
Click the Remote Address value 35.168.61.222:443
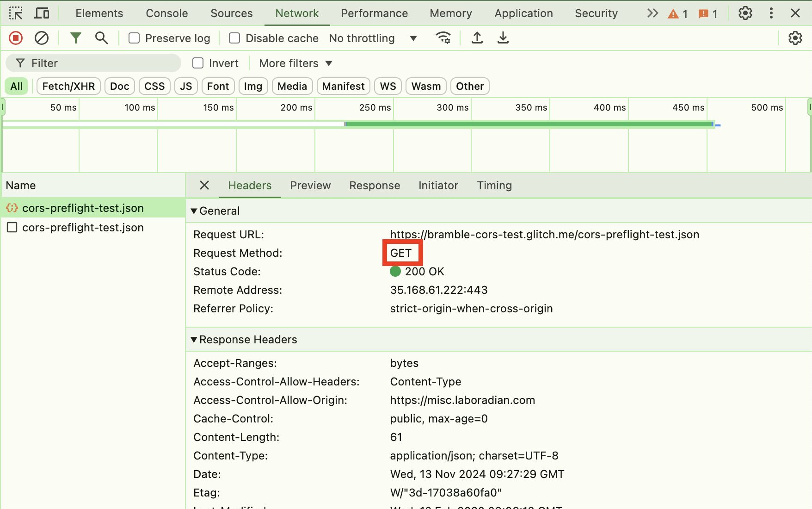point(439,290)
